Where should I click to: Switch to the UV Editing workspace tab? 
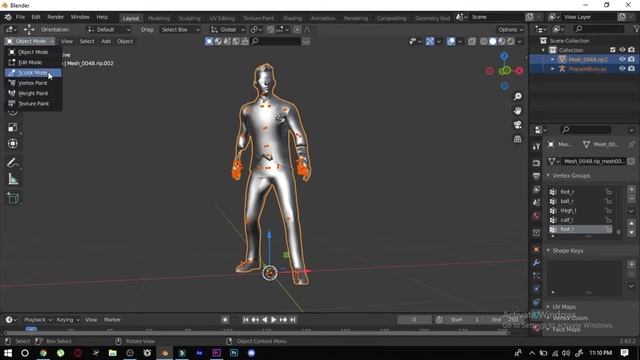[222, 18]
